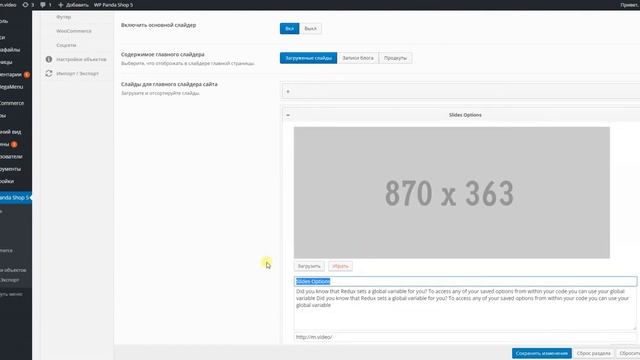Click the Сброс раздела button
The width and height of the screenshot is (640, 360).
[x=593, y=353]
